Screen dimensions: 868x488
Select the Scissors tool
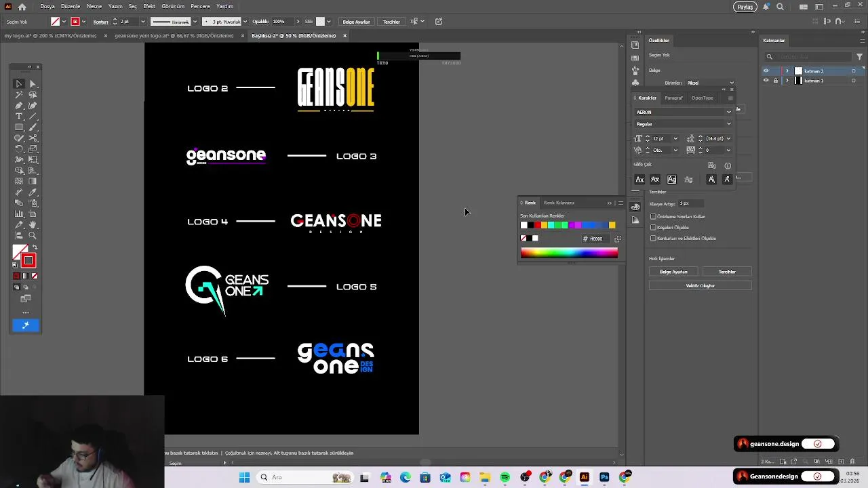point(33,138)
